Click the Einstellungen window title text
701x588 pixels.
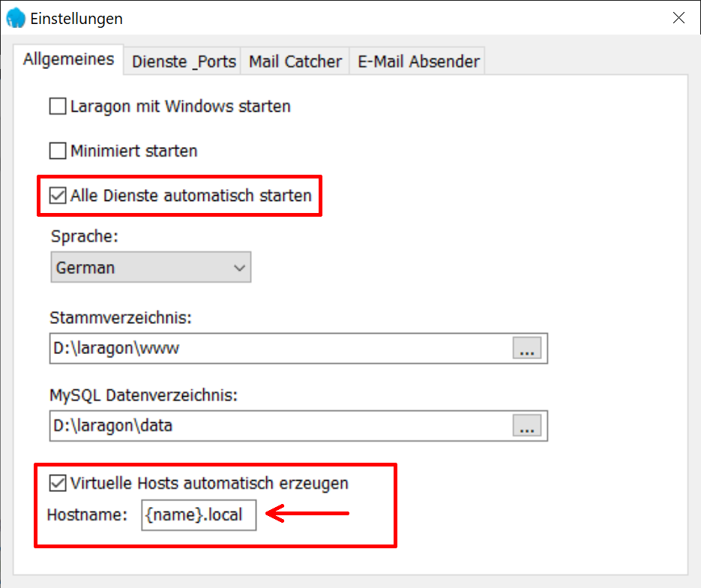(x=76, y=19)
